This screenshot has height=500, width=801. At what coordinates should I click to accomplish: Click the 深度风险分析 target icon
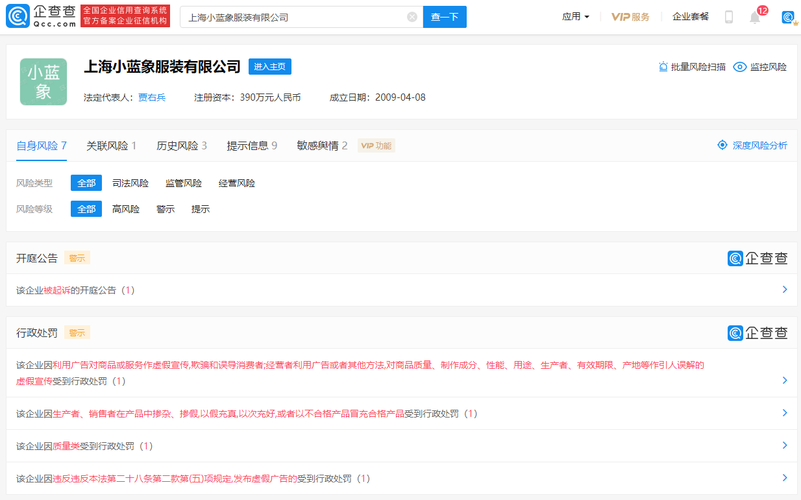(x=722, y=145)
